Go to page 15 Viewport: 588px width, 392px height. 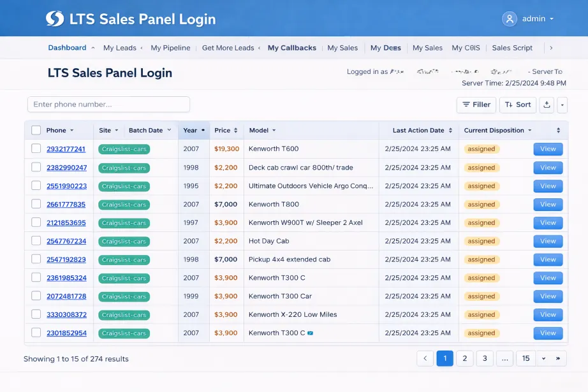pyautogui.click(x=526, y=359)
